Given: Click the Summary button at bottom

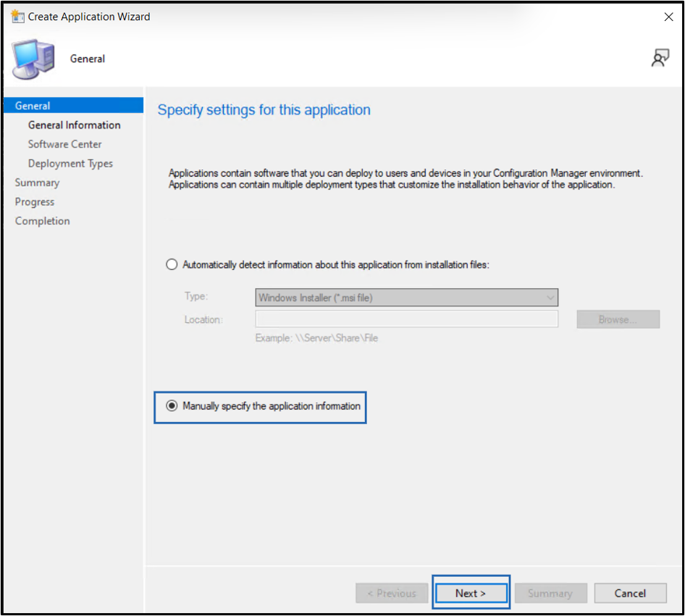Looking at the screenshot, I should (x=550, y=594).
